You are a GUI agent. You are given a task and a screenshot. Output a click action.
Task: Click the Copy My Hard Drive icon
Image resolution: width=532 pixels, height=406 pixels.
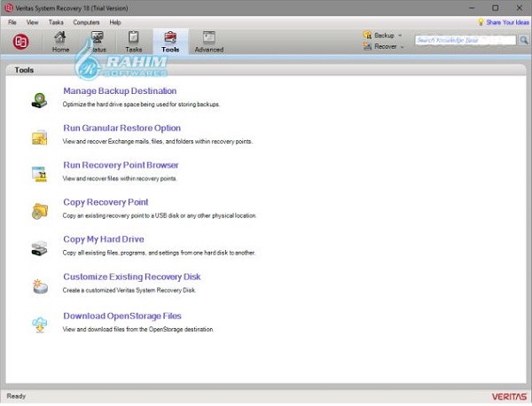pyautogui.click(x=39, y=248)
